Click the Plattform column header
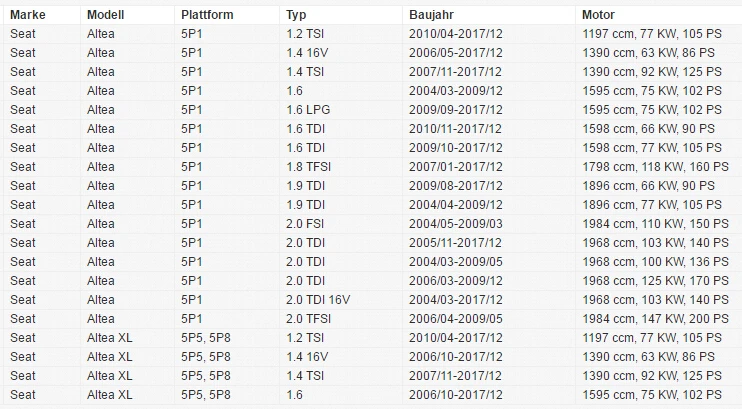The width and height of the screenshot is (742, 409). pos(207,15)
